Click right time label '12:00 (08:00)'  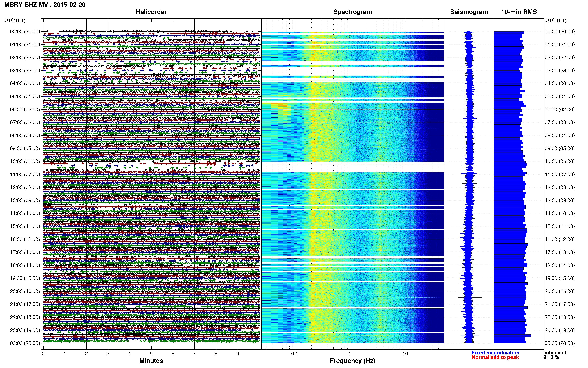click(560, 187)
